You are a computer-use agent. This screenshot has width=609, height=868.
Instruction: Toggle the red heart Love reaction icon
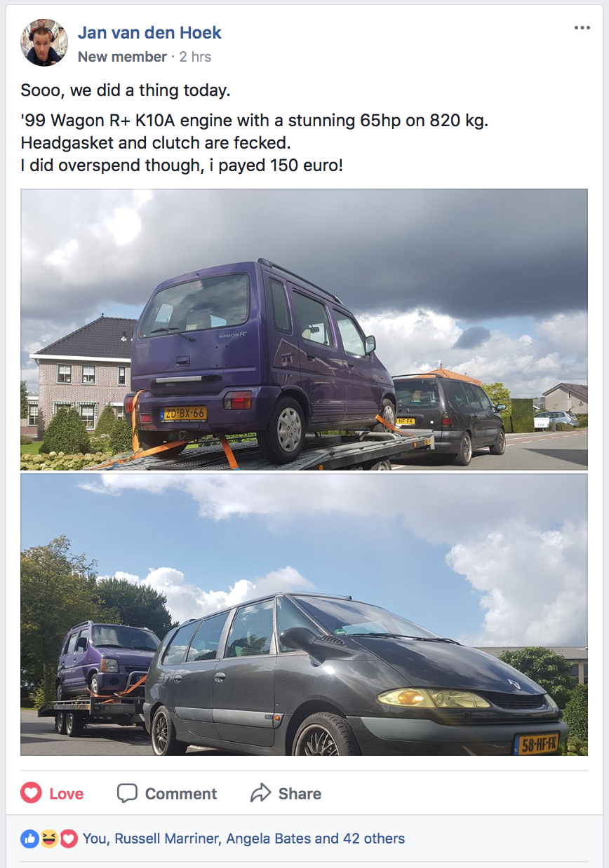31,793
